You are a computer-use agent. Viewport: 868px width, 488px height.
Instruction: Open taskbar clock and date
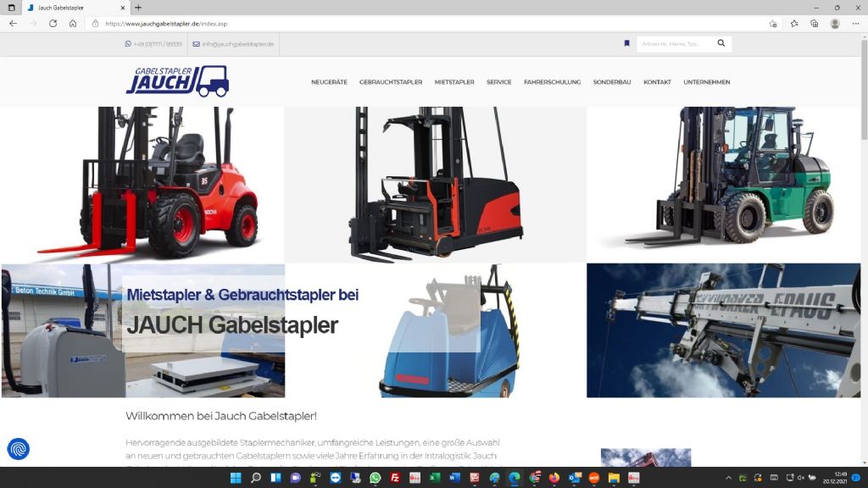pyautogui.click(x=834, y=478)
